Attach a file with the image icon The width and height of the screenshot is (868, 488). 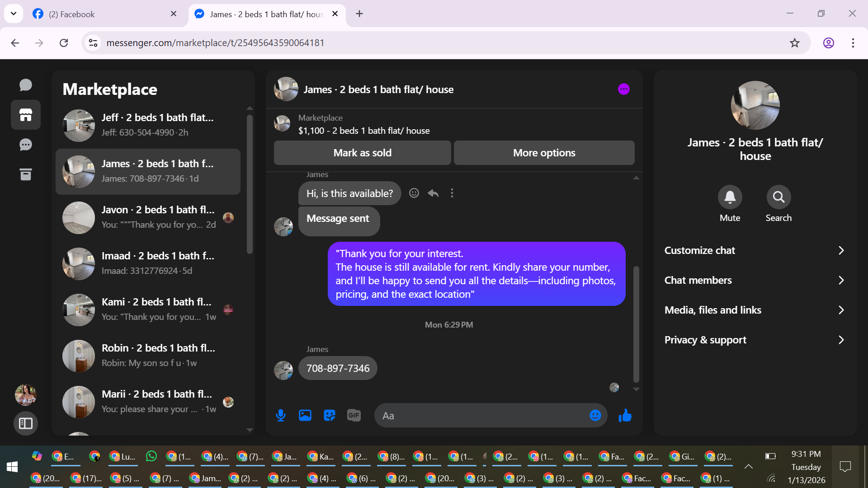305,415
